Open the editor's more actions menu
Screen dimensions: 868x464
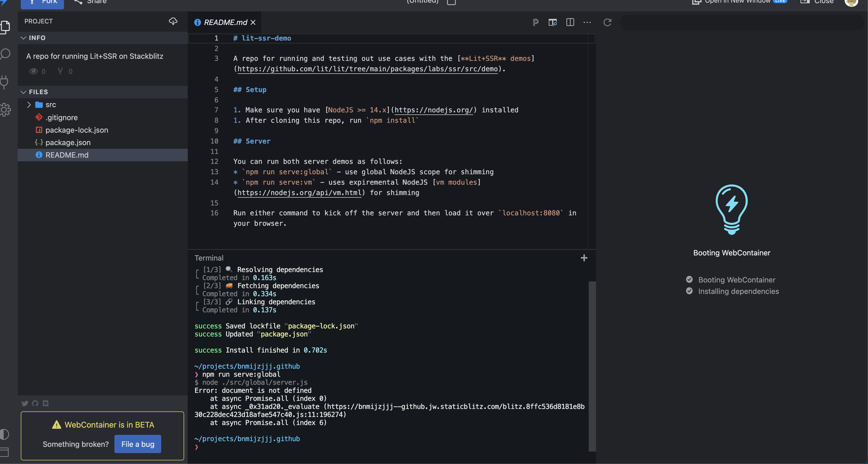click(587, 22)
